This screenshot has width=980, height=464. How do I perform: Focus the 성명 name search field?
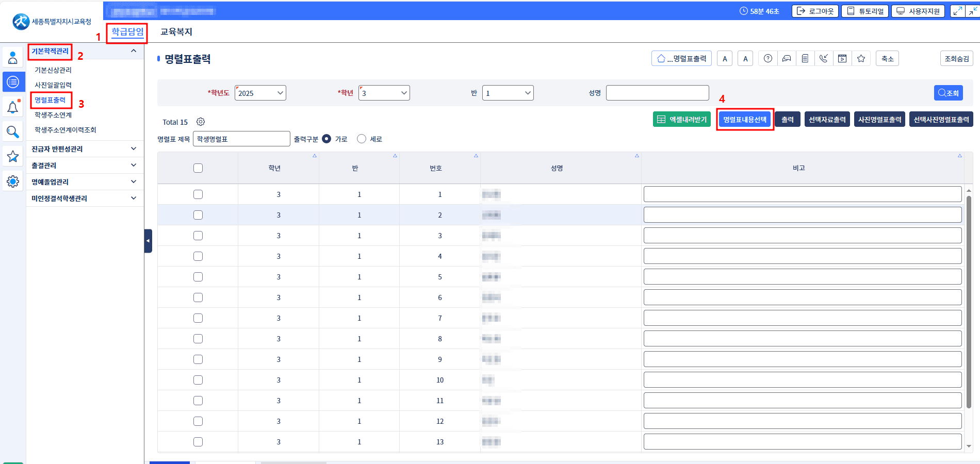coord(658,93)
